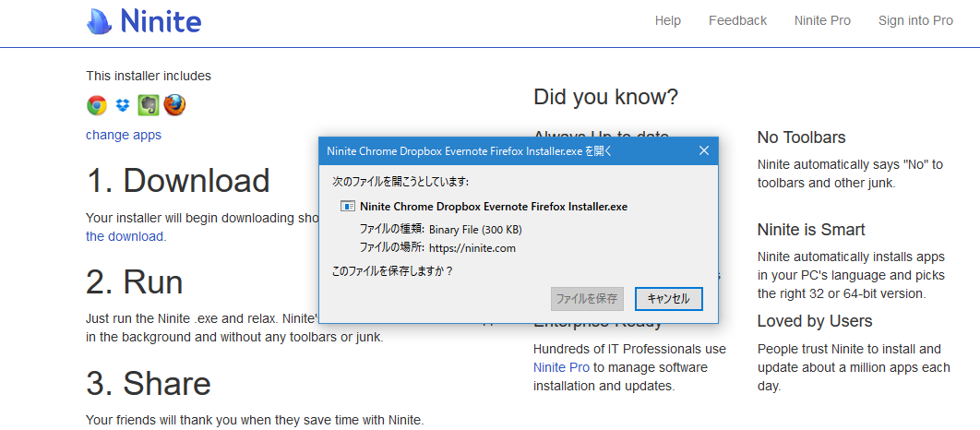Open the Feedback page
Screen dimensions: 980x430
737,20
